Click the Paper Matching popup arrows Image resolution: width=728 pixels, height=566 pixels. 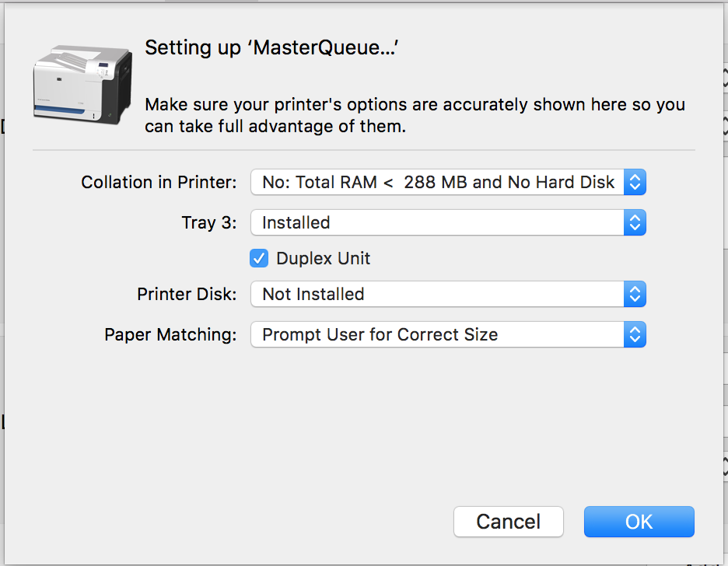[635, 334]
